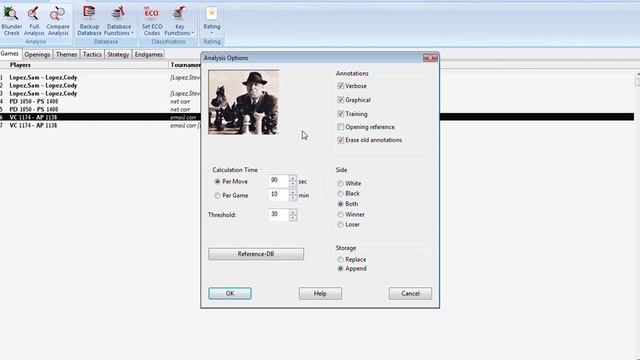Viewport: 640px width, 360px height.
Task: Select game 7 VC 1174 - AP 1138
Action: [33, 125]
